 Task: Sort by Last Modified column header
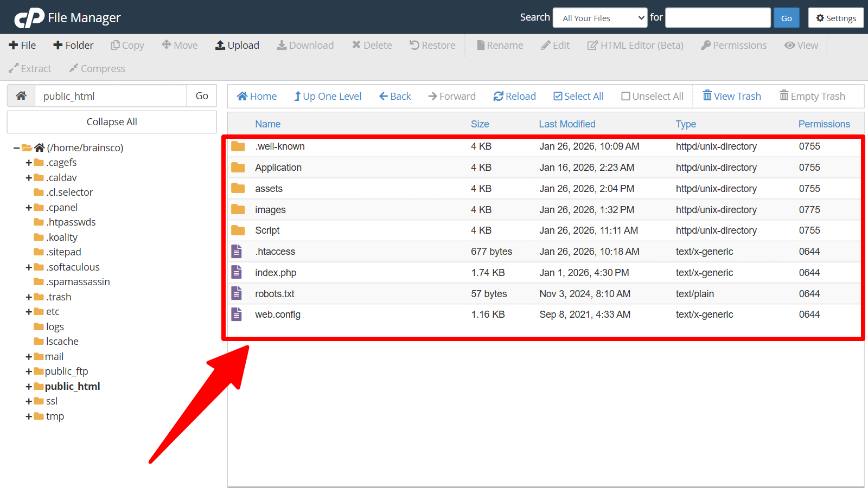[x=567, y=124]
